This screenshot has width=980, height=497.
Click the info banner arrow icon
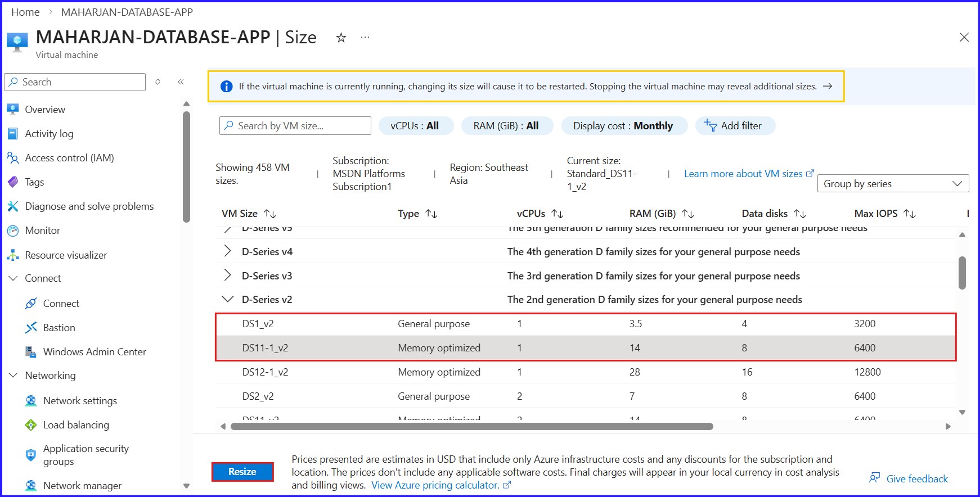[x=828, y=86]
